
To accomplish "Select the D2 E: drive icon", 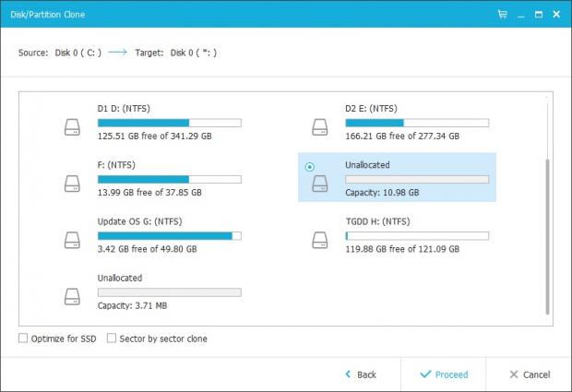I will point(320,127).
